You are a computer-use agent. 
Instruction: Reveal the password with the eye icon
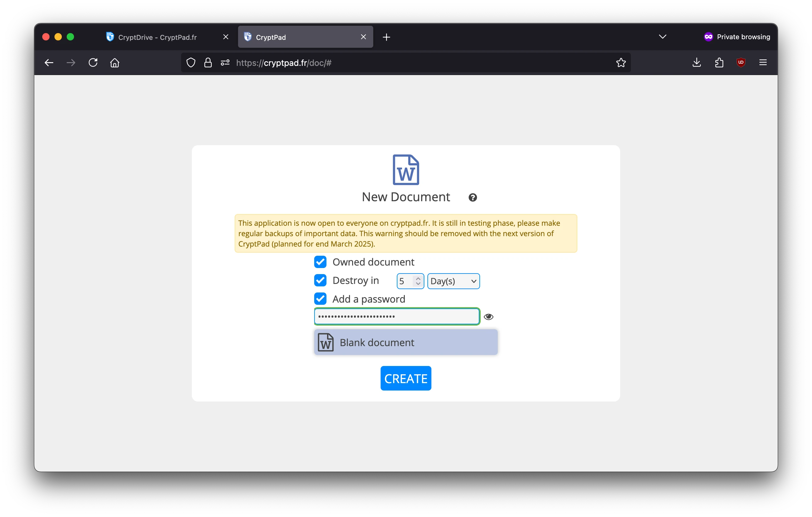[489, 317]
